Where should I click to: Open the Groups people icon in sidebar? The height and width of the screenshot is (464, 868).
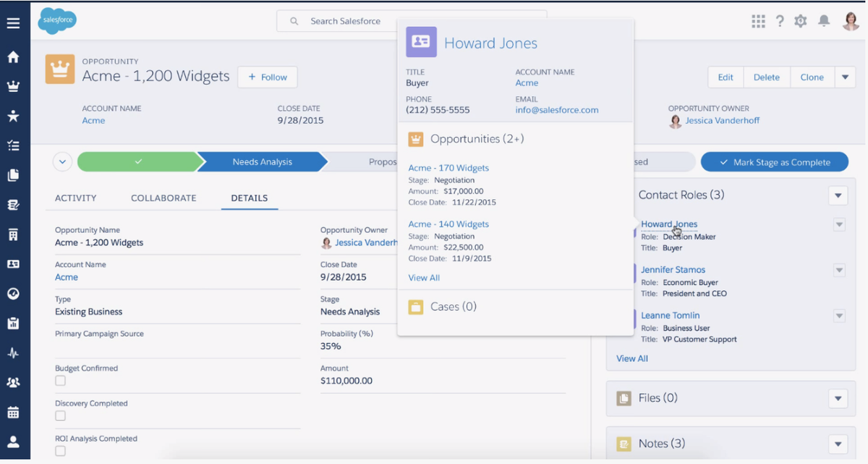(x=13, y=382)
